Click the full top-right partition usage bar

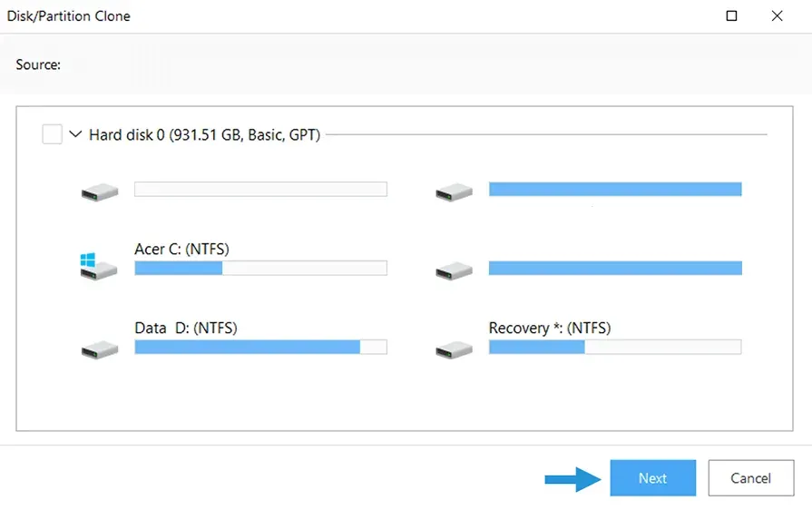tap(614, 189)
